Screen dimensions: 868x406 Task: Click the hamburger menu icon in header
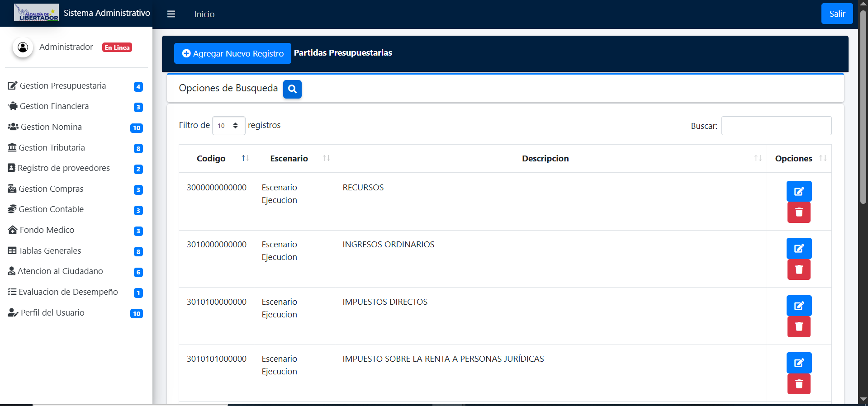coord(171,14)
